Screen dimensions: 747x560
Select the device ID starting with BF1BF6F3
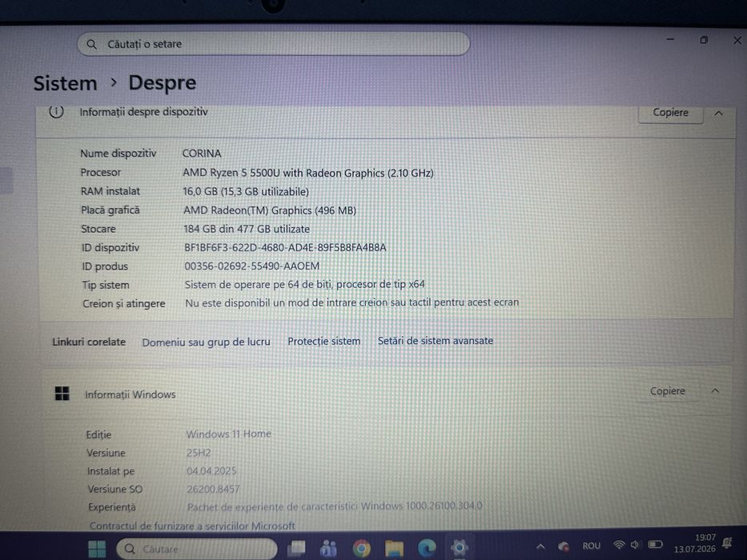tap(285, 248)
